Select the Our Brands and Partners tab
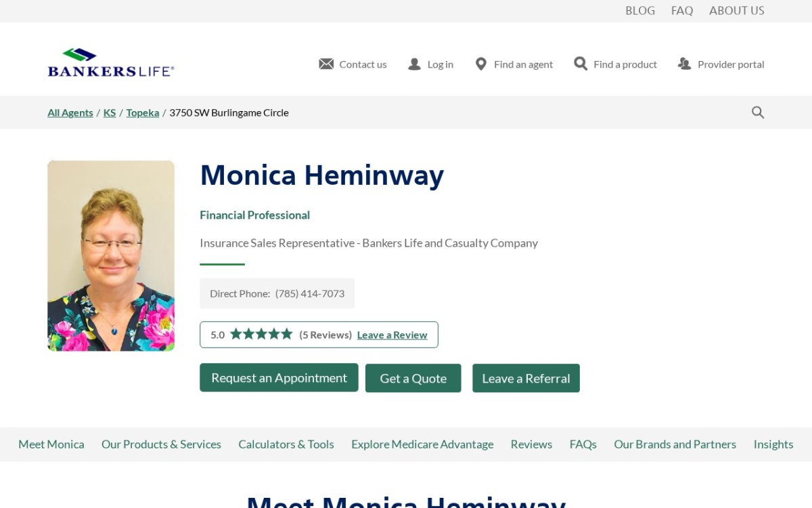The height and width of the screenshot is (508, 812). tap(675, 444)
